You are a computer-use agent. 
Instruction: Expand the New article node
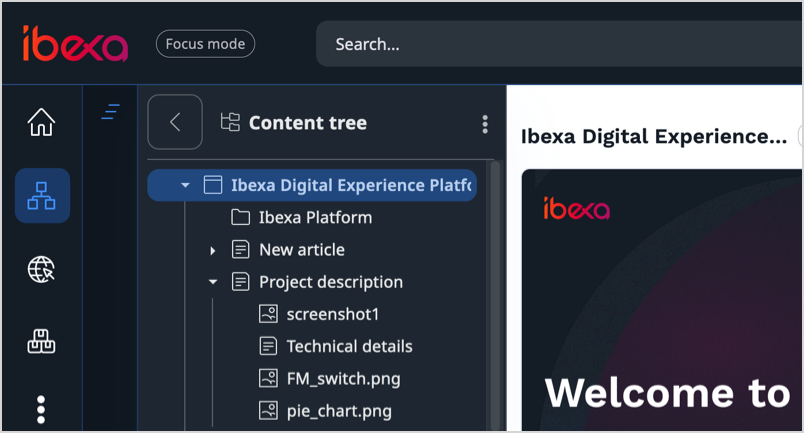[x=212, y=250]
